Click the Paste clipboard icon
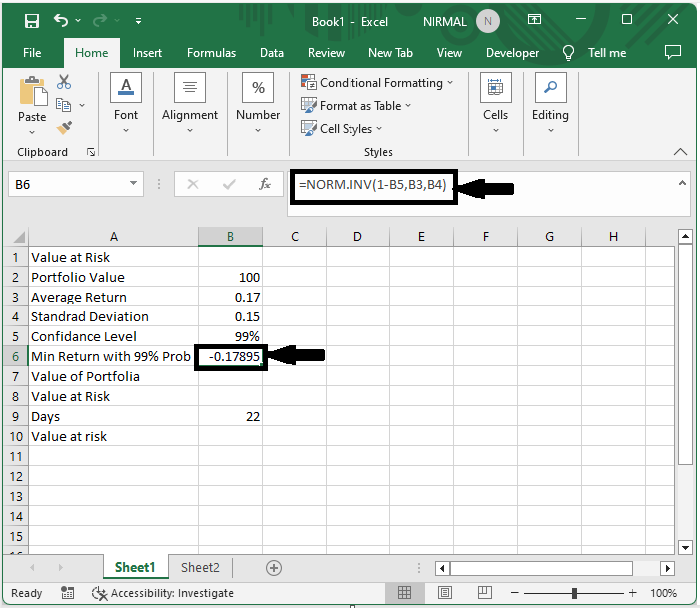This screenshot has height=608, width=700. (x=33, y=91)
